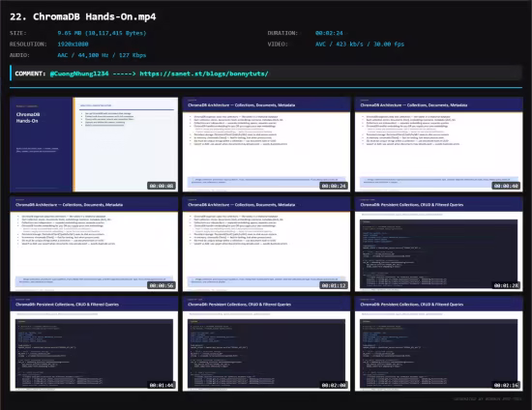This screenshot has height=410, width=532.
Task: Click the 'AUDIO:' label
Action: (x=19, y=55)
